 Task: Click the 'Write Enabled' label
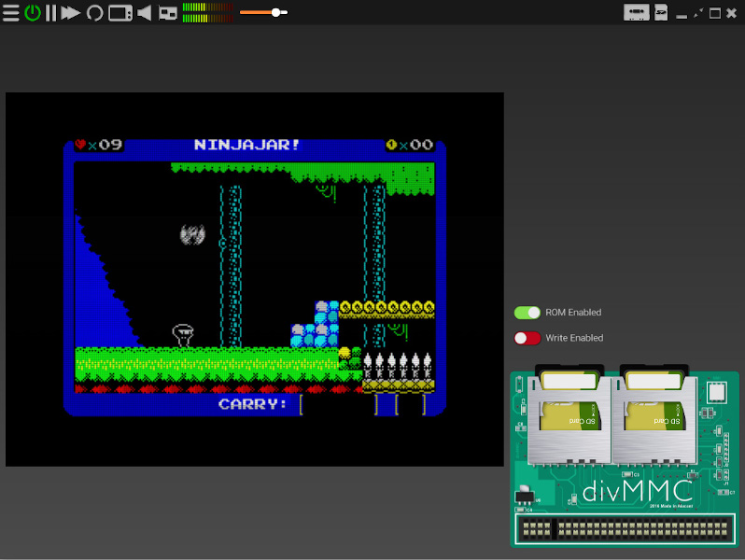tap(574, 338)
